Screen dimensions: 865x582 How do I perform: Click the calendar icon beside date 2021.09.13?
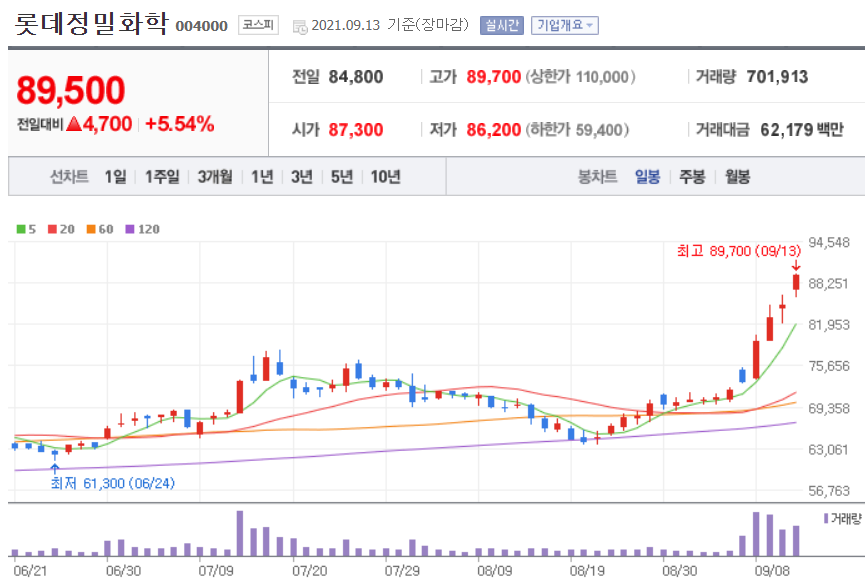[x=300, y=26]
